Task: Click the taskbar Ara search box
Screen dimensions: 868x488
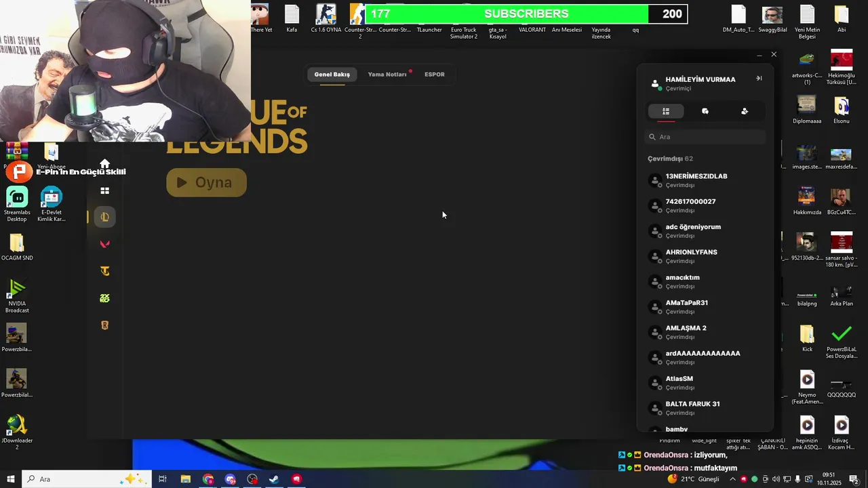Action: pyautogui.click(x=86, y=479)
